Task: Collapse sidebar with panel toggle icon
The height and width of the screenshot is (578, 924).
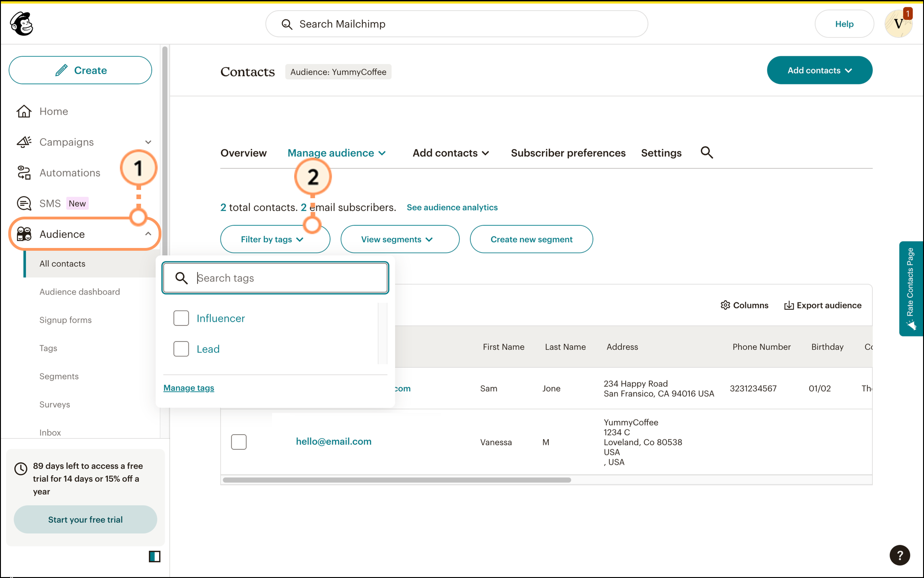Action: click(154, 556)
